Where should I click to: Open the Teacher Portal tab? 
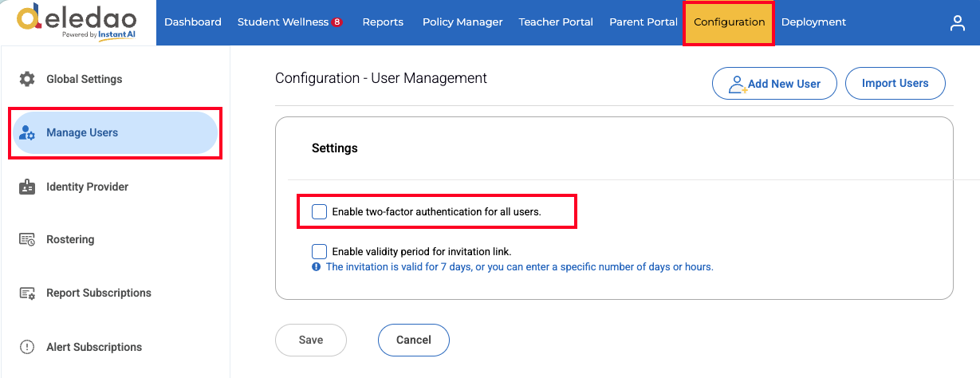556,22
